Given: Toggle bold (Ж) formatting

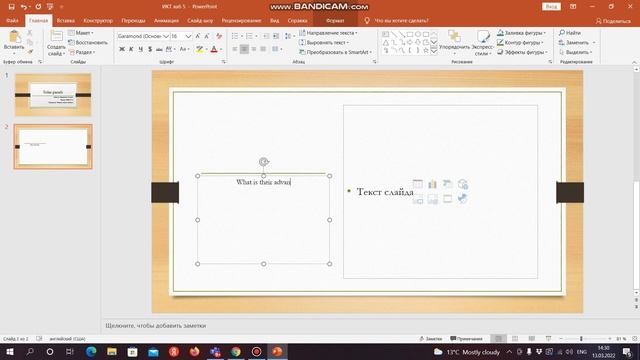Looking at the screenshot, I should [122, 49].
